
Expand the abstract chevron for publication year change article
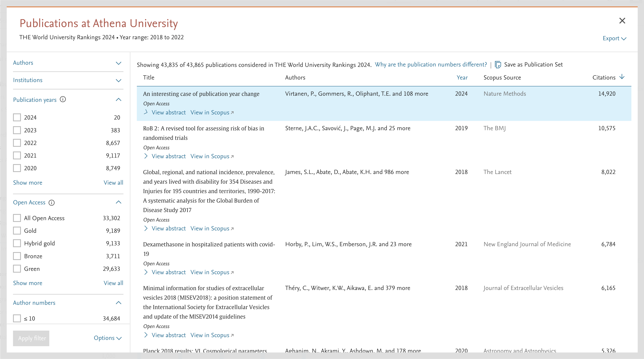point(146,112)
